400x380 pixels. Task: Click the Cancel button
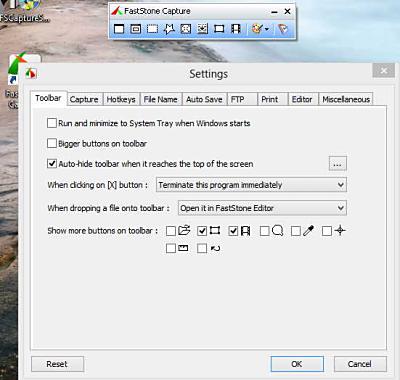click(360, 364)
